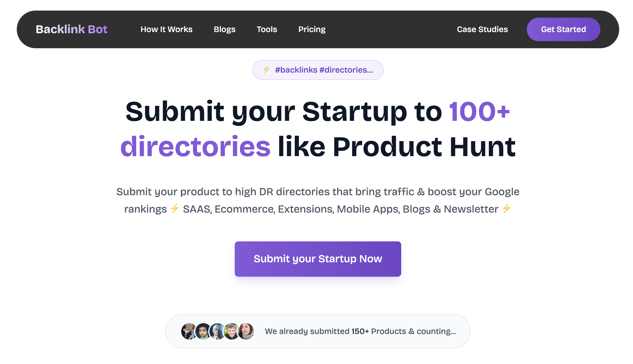Click the Backlink Bot logo
The height and width of the screenshot is (364, 633).
click(x=71, y=29)
